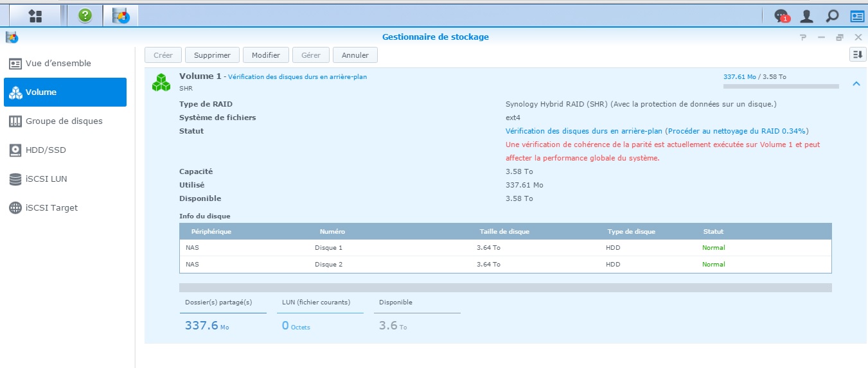This screenshot has width=868, height=368.
Task: Click Storage Manager taskbar icon
Action: [x=120, y=15]
